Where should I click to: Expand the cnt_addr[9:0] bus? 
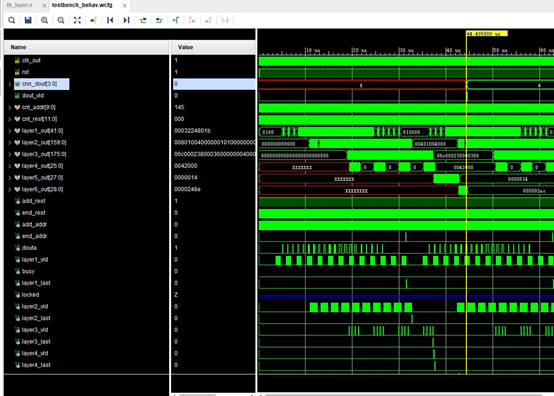click(x=10, y=107)
